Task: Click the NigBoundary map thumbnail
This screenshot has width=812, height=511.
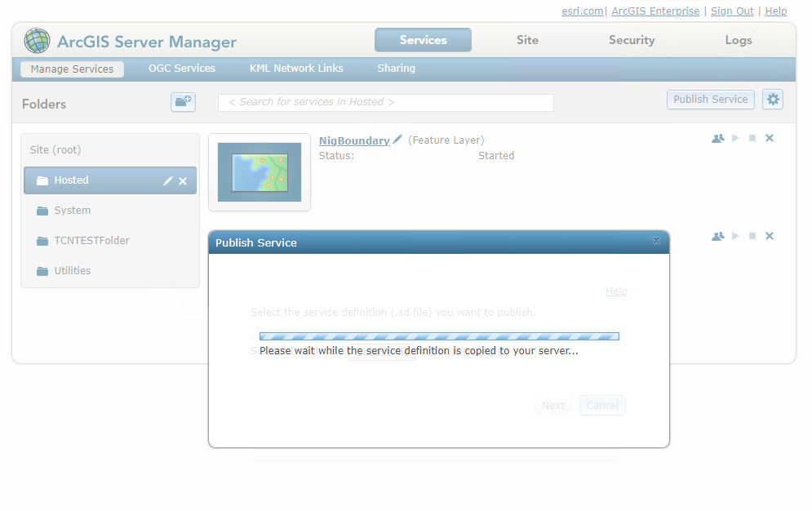Action: (x=260, y=172)
